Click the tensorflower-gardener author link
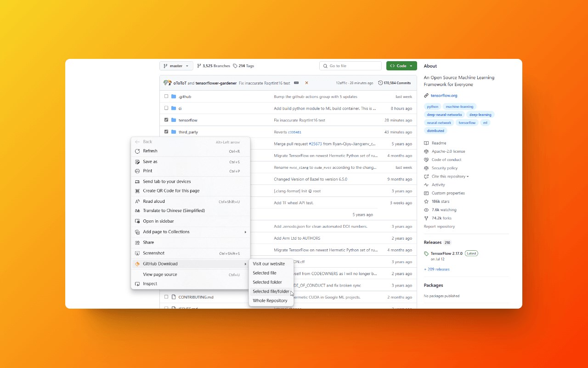 point(216,83)
